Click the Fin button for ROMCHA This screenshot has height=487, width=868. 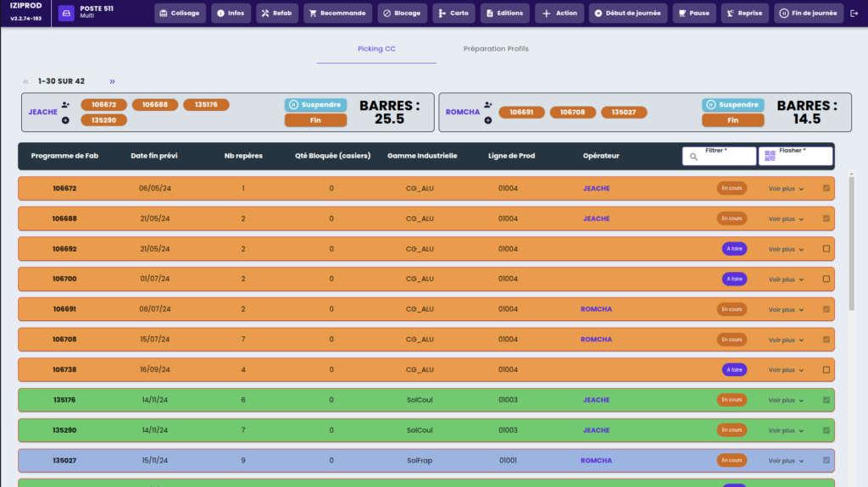(x=732, y=120)
